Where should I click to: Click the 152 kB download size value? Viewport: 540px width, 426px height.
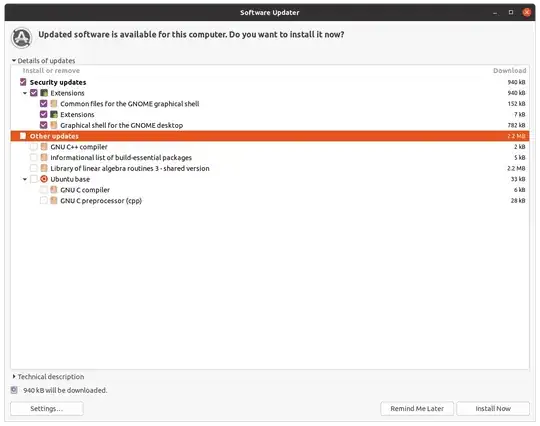tap(516, 104)
